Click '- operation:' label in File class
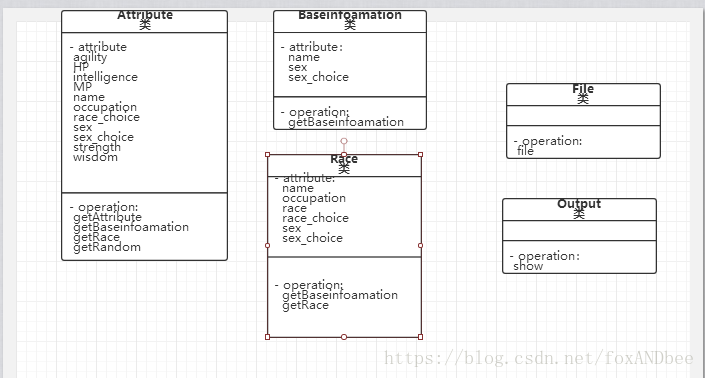This screenshot has height=378, width=705. pyautogui.click(x=548, y=141)
